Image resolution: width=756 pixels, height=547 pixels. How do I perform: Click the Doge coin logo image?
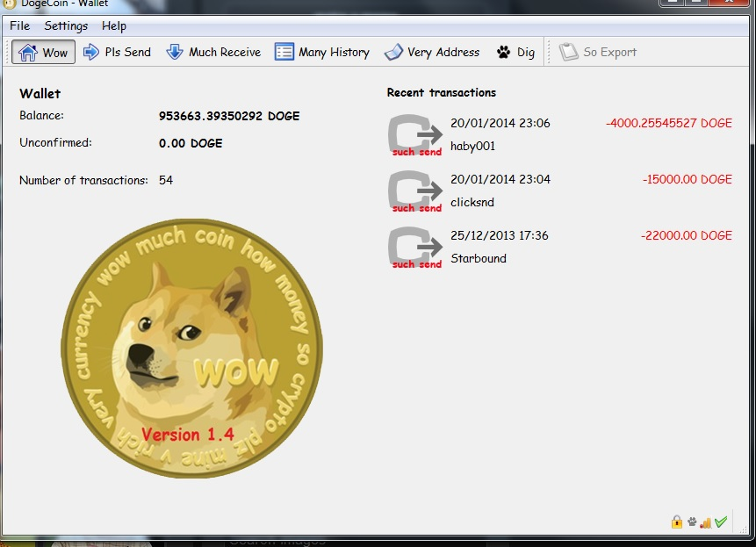point(192,349)
